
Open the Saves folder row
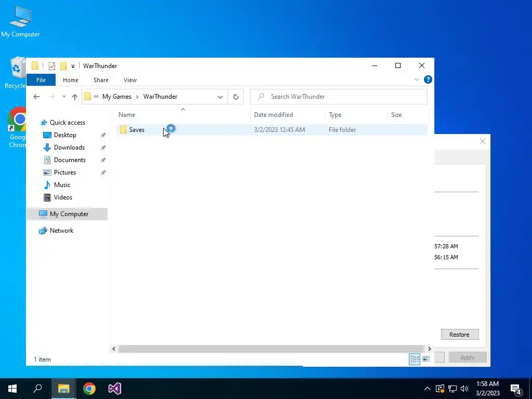[x=272, y=129]
